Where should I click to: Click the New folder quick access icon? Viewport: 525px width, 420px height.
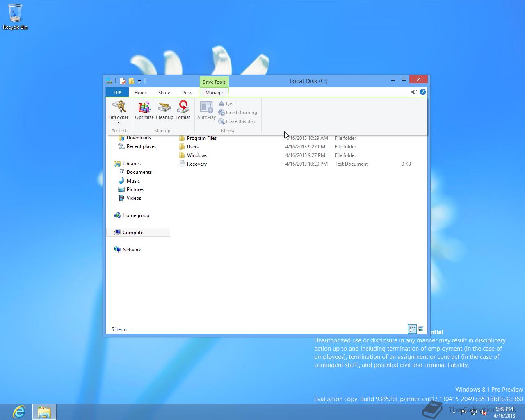click(x=131, y=81)
